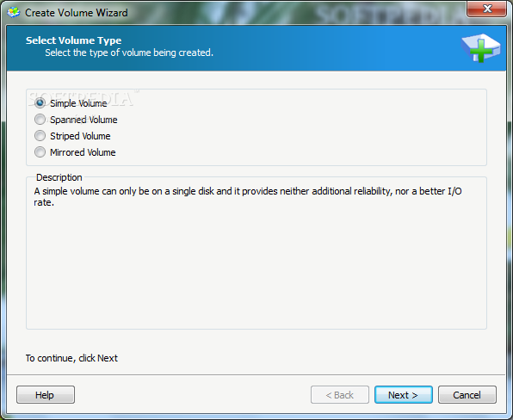Proceed with the Next button

404,395
